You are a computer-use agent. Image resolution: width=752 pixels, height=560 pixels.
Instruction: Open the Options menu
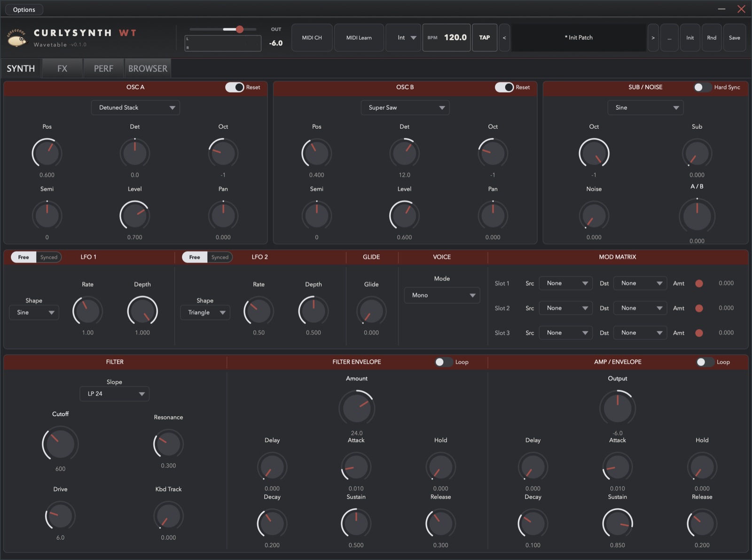[x=24, y=9]
